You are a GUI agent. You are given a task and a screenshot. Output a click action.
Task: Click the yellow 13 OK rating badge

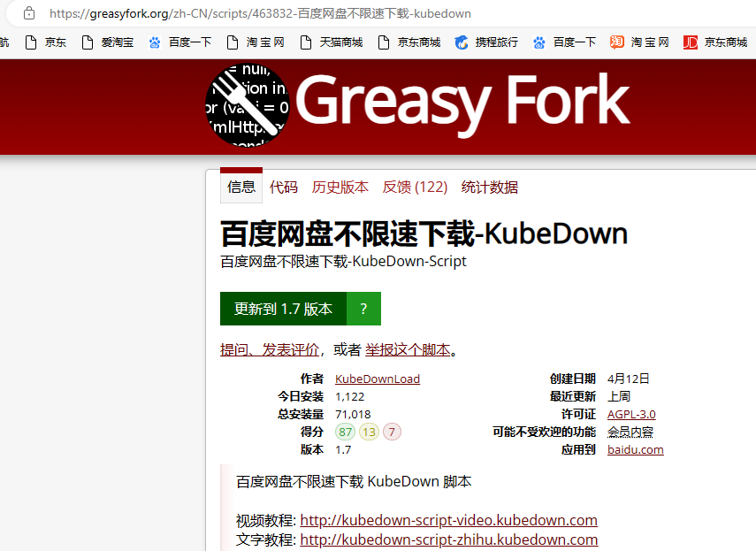370,432
